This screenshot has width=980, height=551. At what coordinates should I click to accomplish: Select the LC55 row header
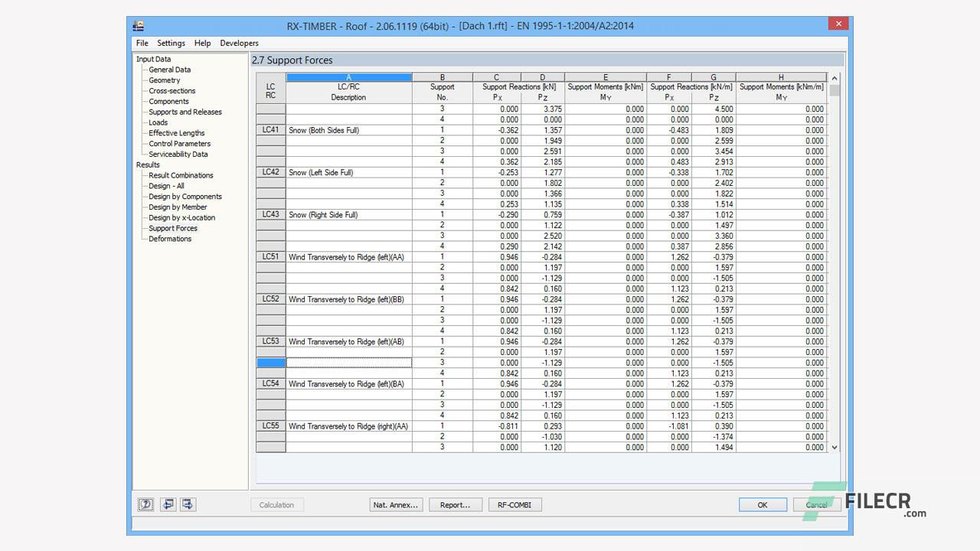point(270,426)
